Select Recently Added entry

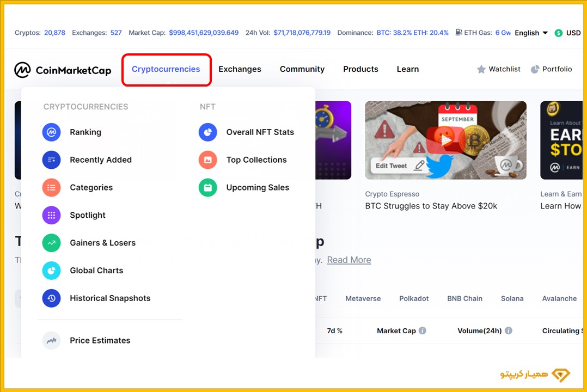pyautogui.click(x=101, y=160)
